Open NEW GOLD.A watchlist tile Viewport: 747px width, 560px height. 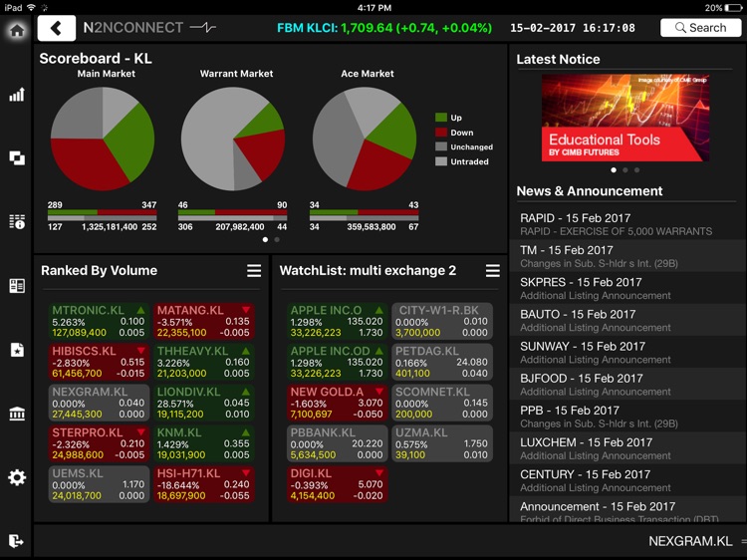tap(338, 403)
